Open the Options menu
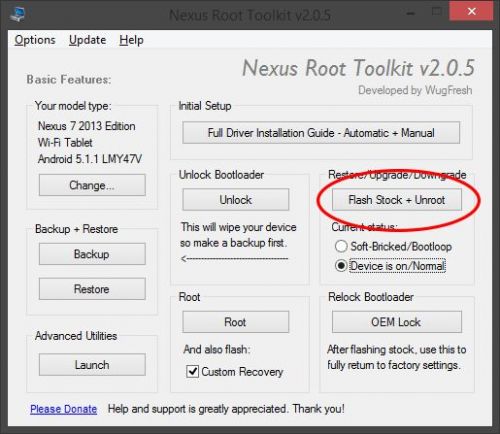This screenshot has width=500, height=434. [35, 40]
